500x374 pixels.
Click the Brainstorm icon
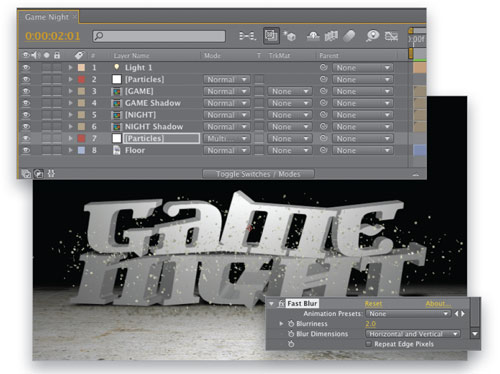(x=372, y=36)
